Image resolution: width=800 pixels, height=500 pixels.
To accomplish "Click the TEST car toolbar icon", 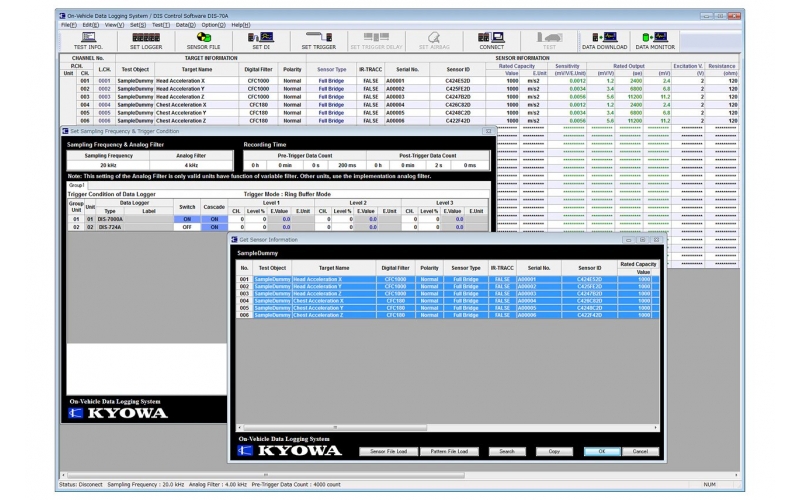I will click(x=549, y=41).
